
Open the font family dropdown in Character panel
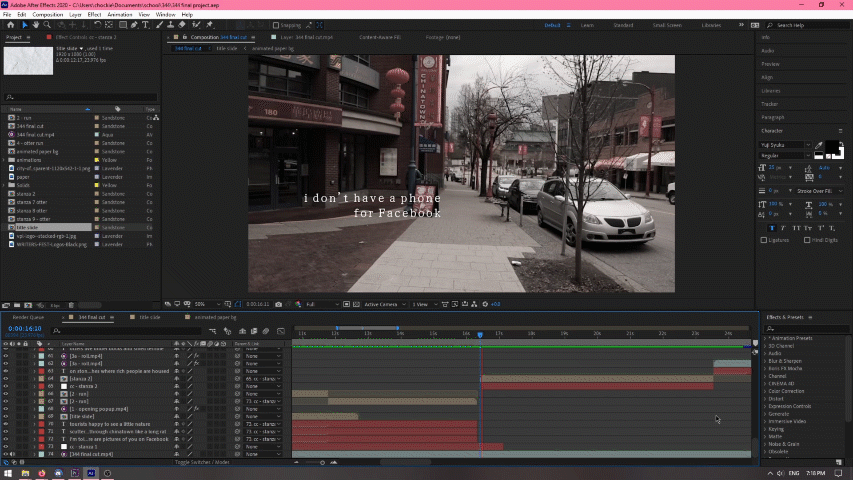808,145
